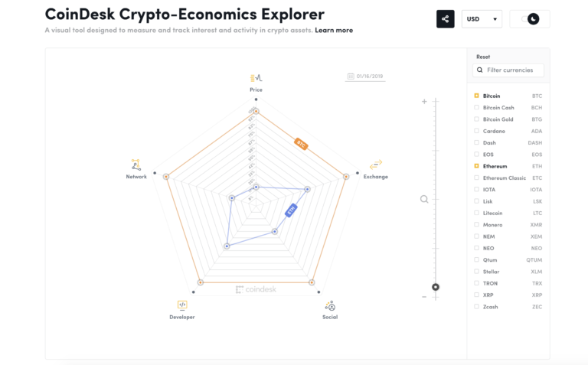Click the Developer code icon

(x=182, y=305)
